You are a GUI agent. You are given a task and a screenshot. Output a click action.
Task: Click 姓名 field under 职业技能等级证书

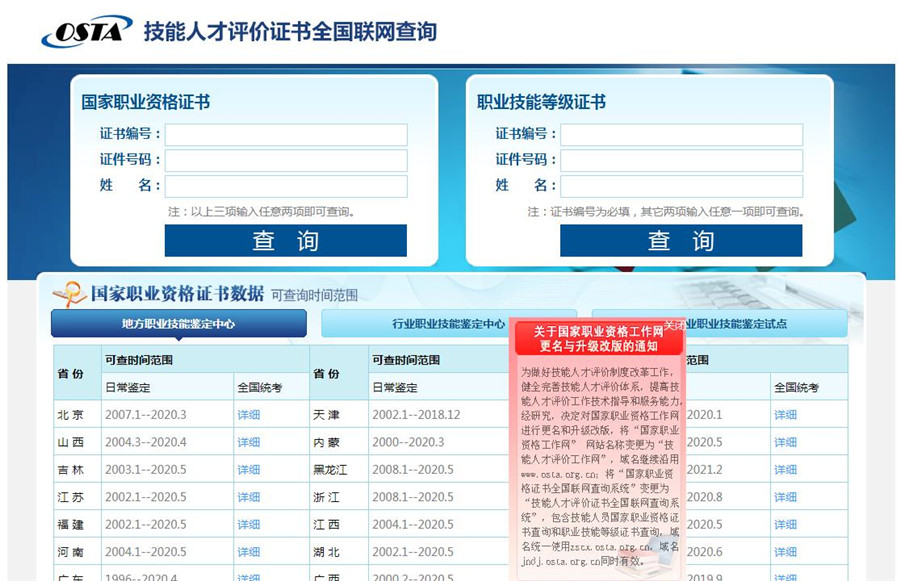[681, 186]
